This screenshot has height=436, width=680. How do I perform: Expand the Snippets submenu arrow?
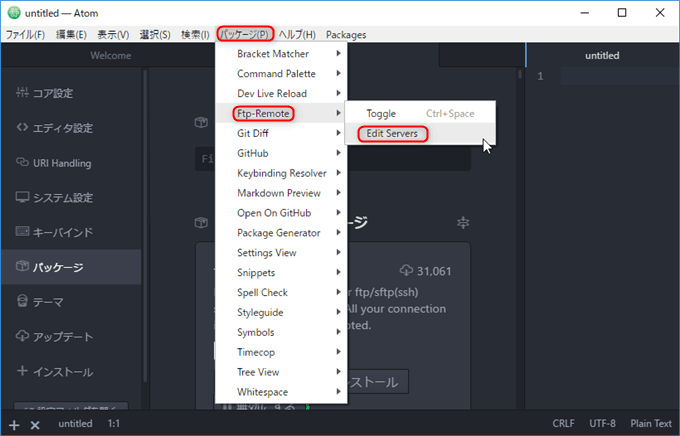click(x=338, y=272)
